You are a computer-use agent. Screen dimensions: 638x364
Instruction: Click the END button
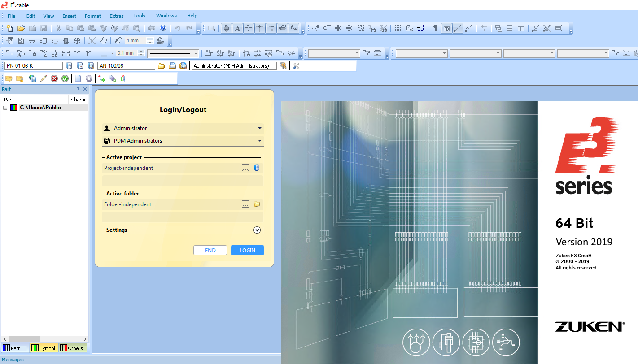pyautogui.click(x=210, y=250)
